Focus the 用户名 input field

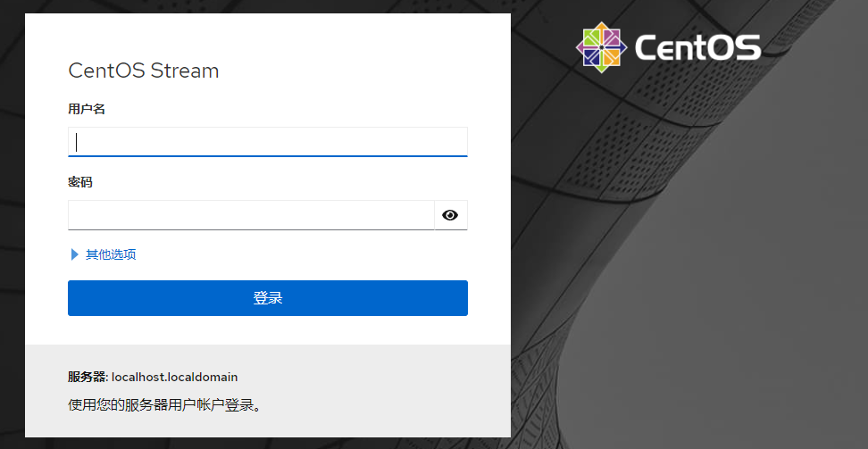click(x=268, y=141)
